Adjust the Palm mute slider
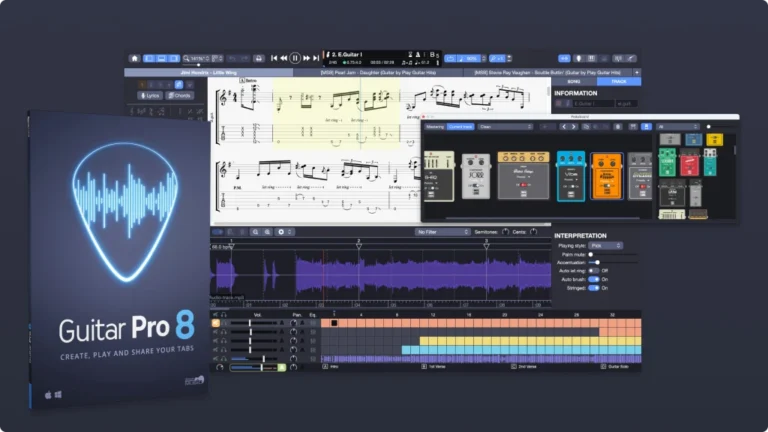This screenshot has width=768, height=432. pyautogui.click(x=613, y=254)
